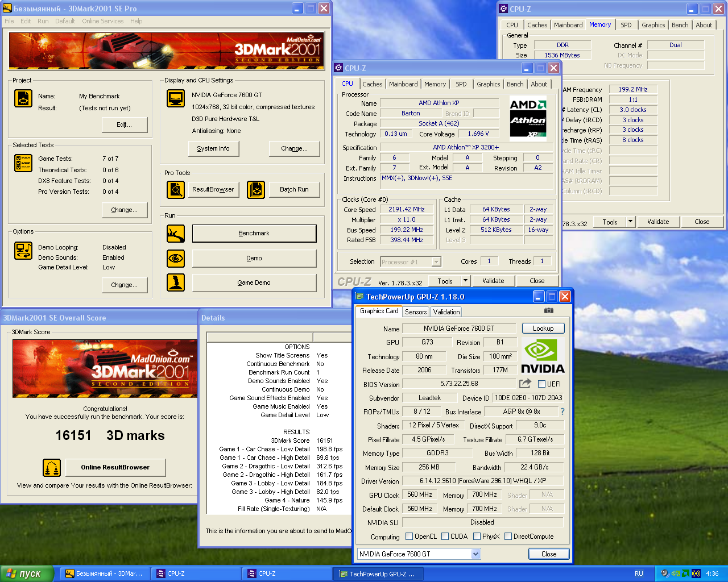Screen dimensions: 728x582
Task: Open Mainboard tab in front CPU-Z window
Action: (403, 84)
